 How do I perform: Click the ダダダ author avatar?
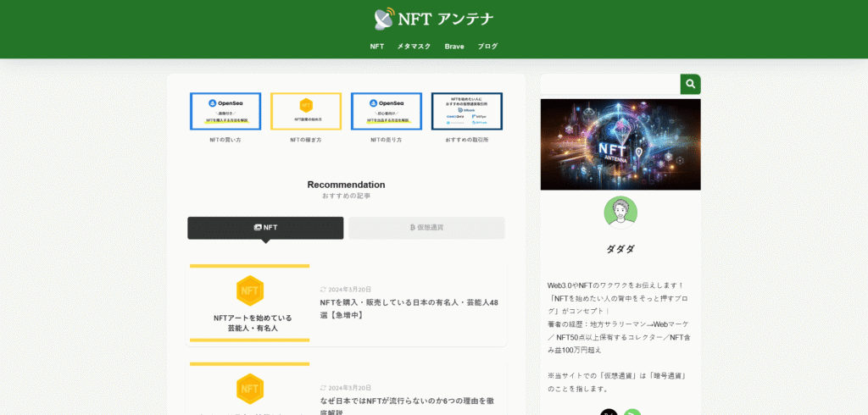point(620,213)
